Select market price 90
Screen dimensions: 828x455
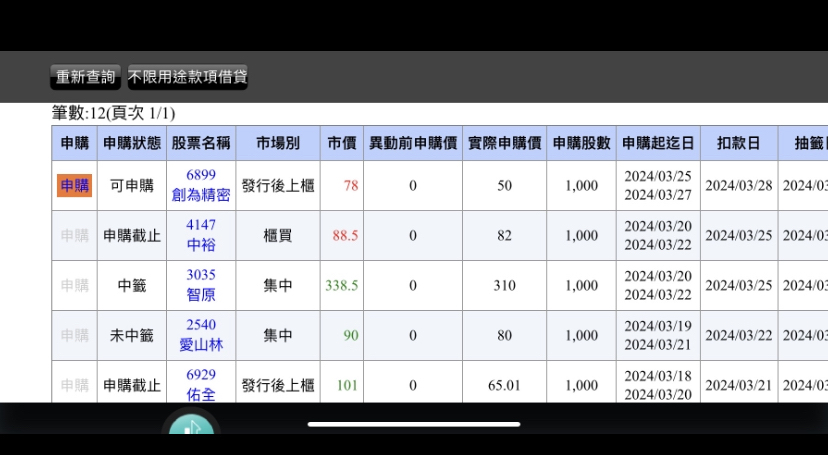pyautogui.click(x=351, y=335)
